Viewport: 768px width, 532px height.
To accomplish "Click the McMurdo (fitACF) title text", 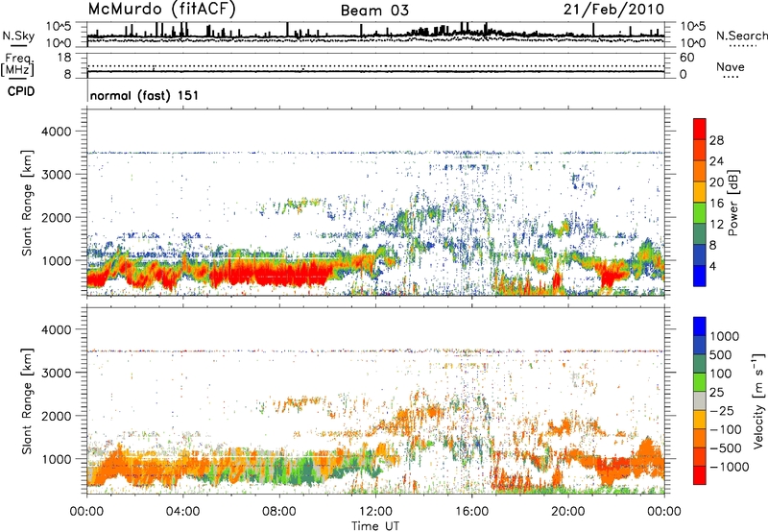I will pyautogui.click(x=161, y=10).
